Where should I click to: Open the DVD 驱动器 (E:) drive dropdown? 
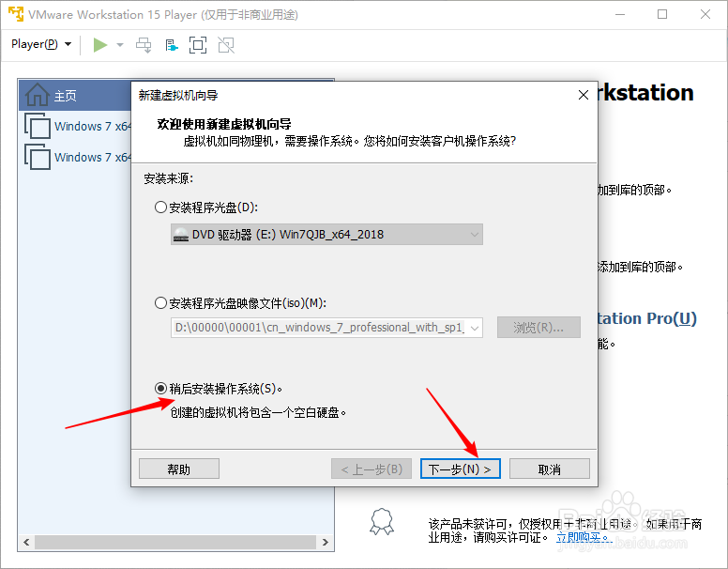[x=326, y=235]
